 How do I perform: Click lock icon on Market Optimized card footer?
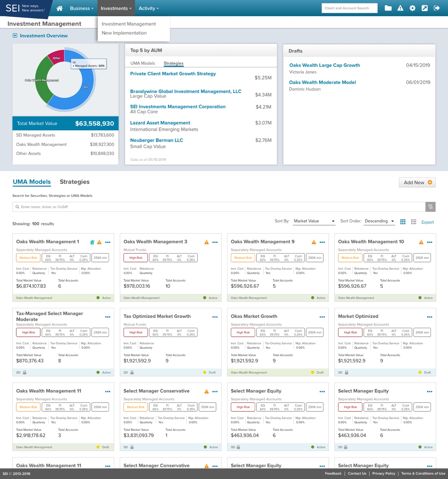(346, 372)
